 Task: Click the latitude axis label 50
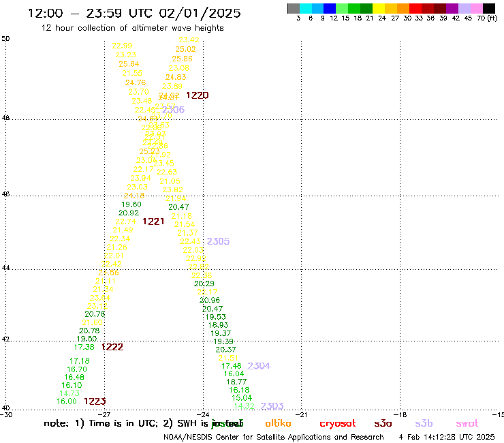(x=5, y=39)
